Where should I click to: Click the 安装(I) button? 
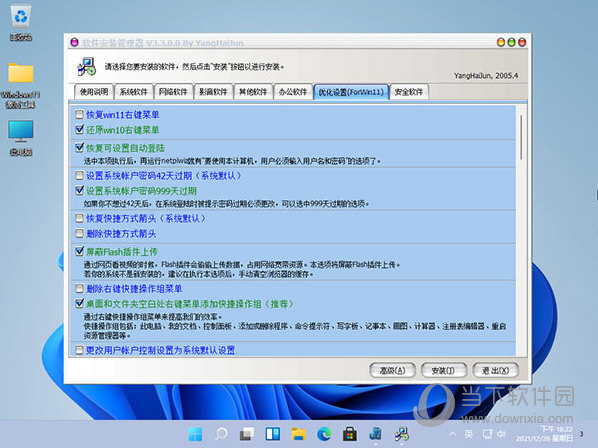click(x=444, y=370)
